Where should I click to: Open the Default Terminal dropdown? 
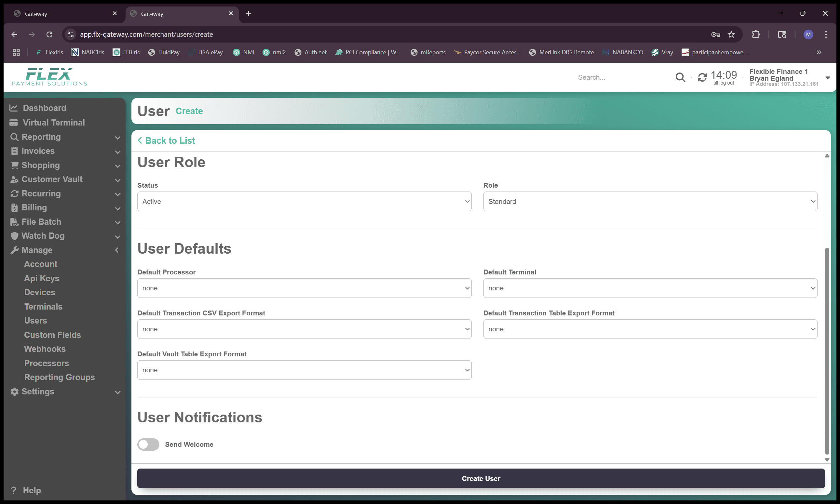pos(650,288)
